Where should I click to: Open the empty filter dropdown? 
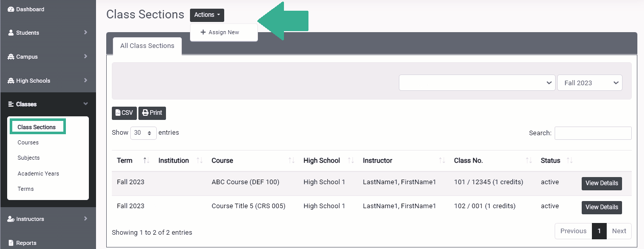pyautogui.click(x=477, y=83)
